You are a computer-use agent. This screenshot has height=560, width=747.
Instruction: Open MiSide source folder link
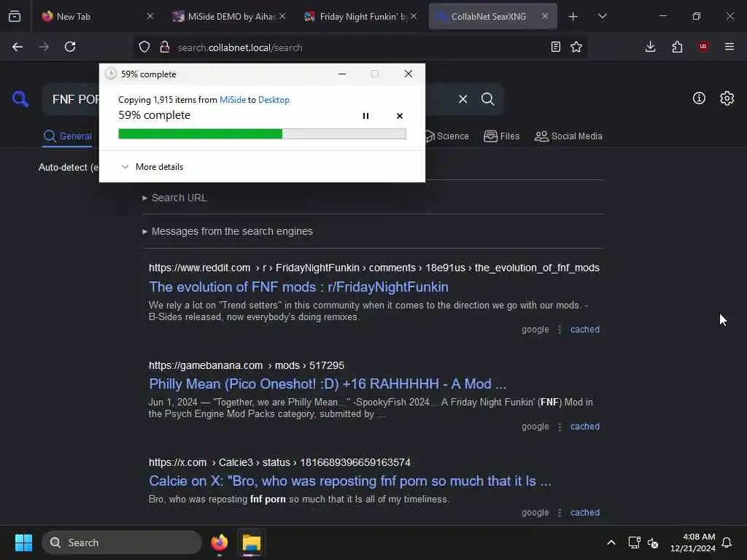click(233, 99)
